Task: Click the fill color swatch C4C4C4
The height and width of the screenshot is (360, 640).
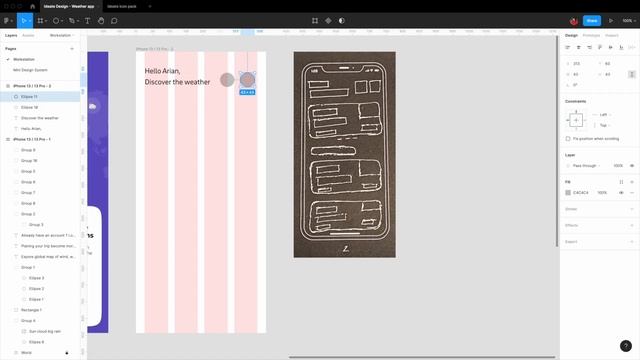Action: [x=568, y=193]
